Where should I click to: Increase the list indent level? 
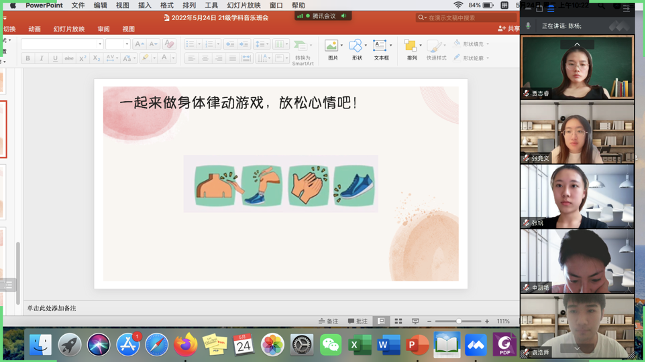(x=244, y=44)
